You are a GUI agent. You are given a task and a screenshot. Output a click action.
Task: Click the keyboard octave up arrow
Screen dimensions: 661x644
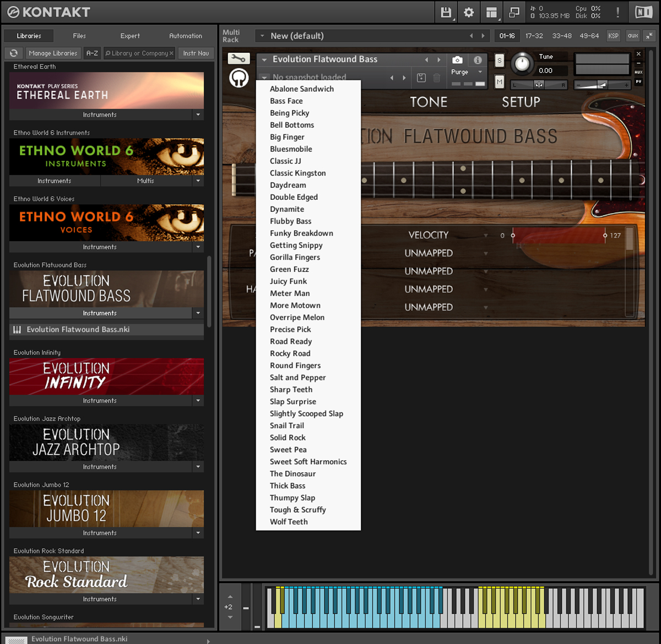pyautogui.click(x=230, y=597)
